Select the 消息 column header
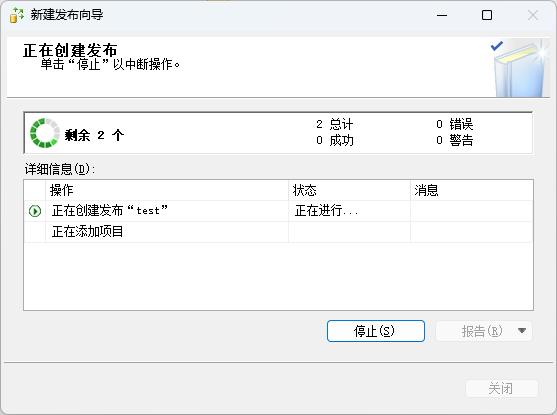557x415 pixels. (x=472, y=190)
